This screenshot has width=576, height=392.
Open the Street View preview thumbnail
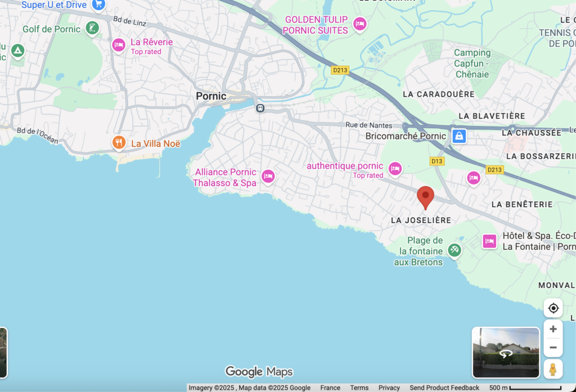(506, 353)
